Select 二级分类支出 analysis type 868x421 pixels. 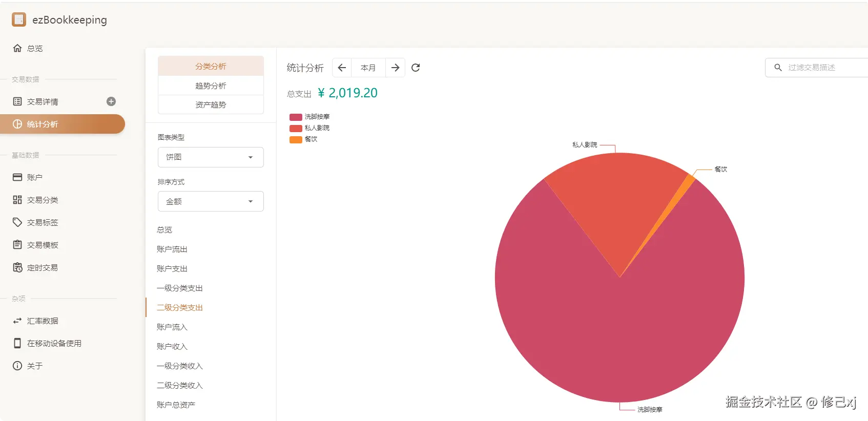coord(211,308)
